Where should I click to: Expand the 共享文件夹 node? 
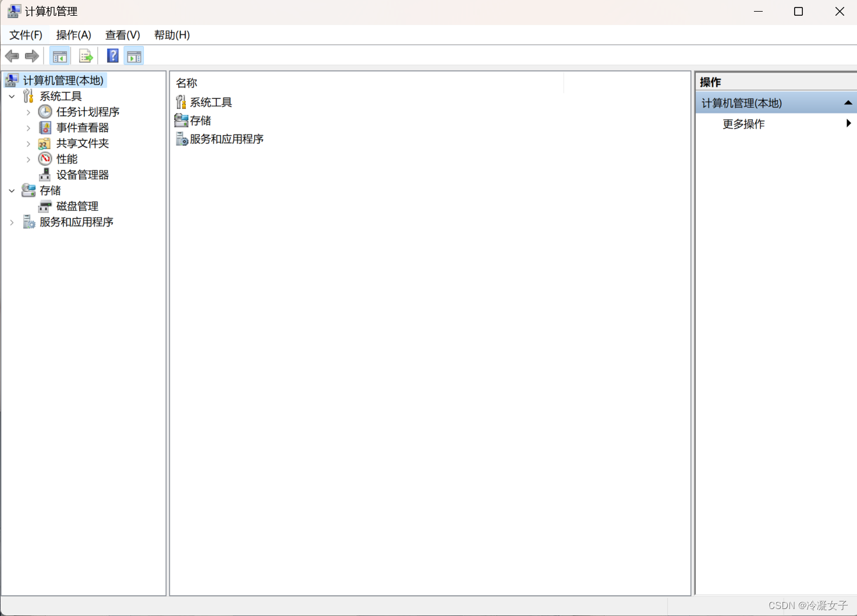point(29,144)
